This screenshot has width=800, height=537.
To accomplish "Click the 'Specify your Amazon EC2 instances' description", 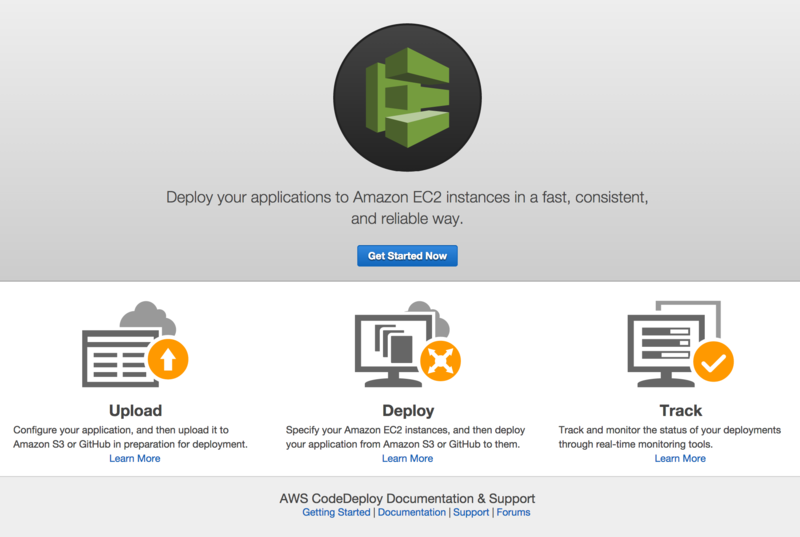I will pos(405,437).
